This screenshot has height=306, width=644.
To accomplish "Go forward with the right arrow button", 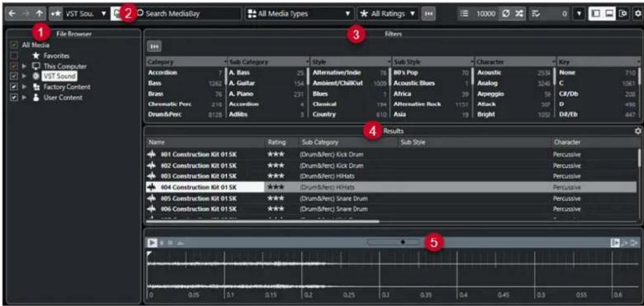I will tap(25, 14).
